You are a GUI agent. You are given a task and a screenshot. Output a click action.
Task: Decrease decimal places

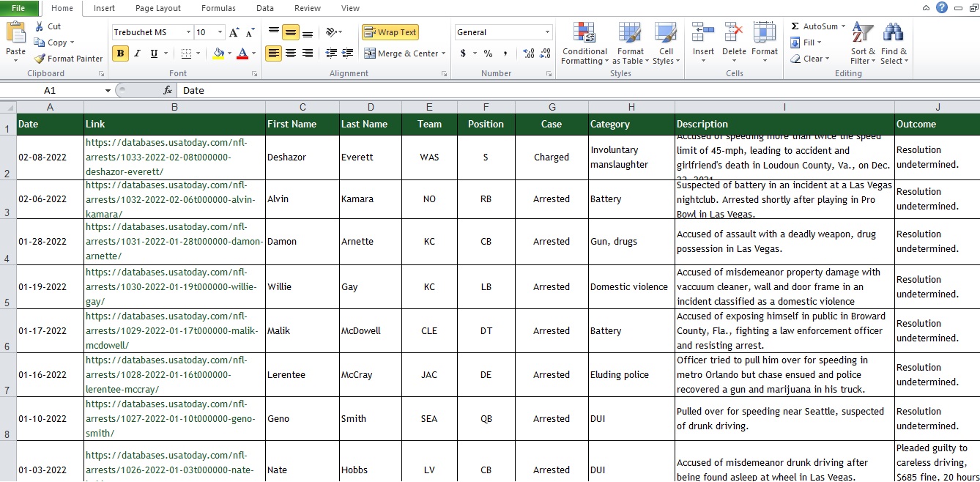tap(546, 53)
